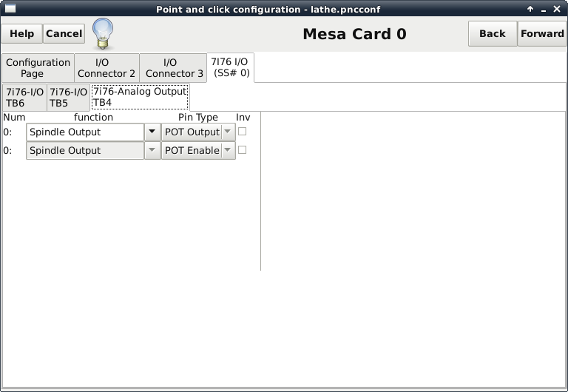Open the POT Enable pin type dropdown
This screenshot has height=392, width=568.
[198, 150]
